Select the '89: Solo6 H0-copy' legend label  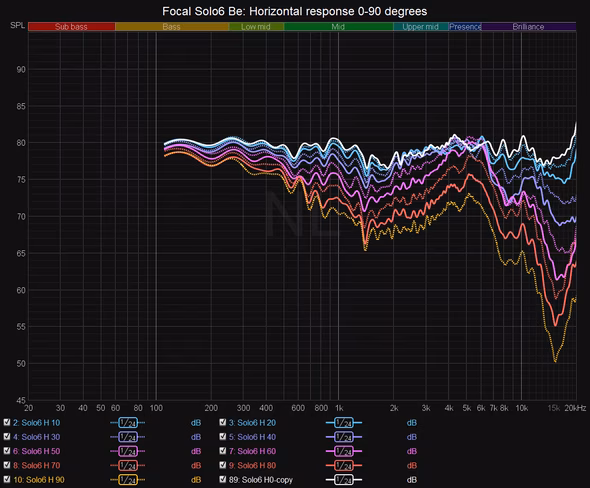coord(260,480)
